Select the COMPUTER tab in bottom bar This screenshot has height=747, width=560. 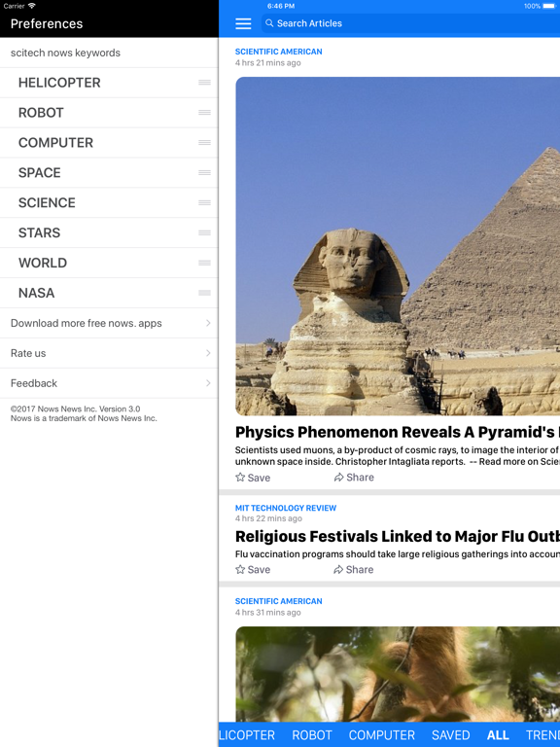[382, 735]
